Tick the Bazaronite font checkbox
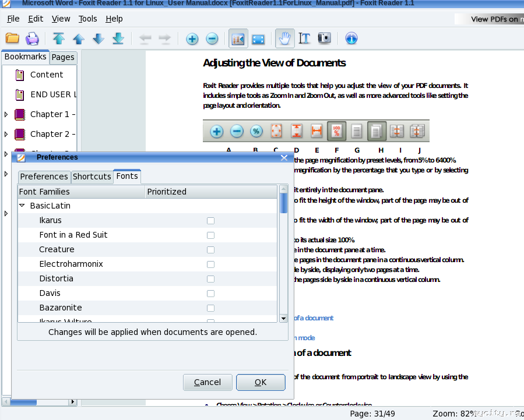The image size is (524, 420). coord(210,308)
